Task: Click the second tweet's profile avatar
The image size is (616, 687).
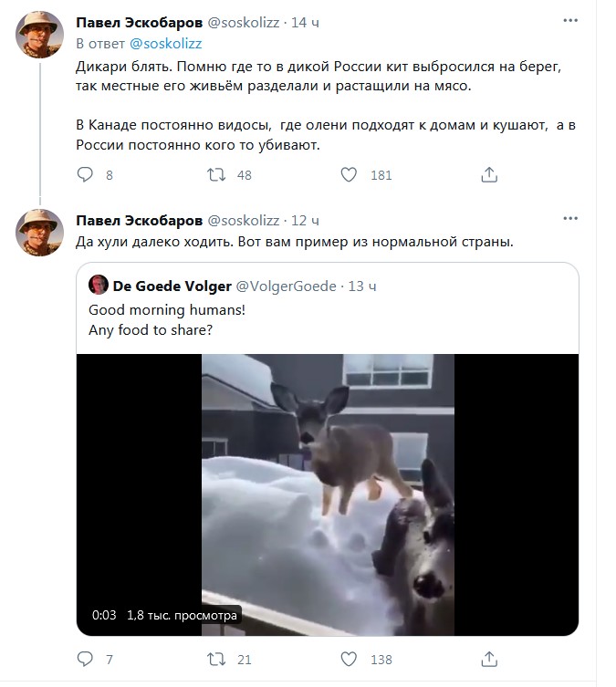Action: click(x=40, y=234)
